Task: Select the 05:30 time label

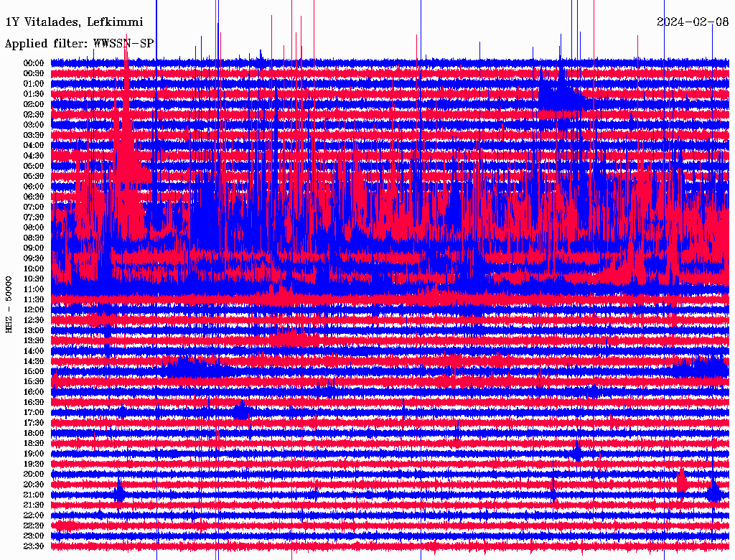Action: pyautogui.click(x=34, y=177)
